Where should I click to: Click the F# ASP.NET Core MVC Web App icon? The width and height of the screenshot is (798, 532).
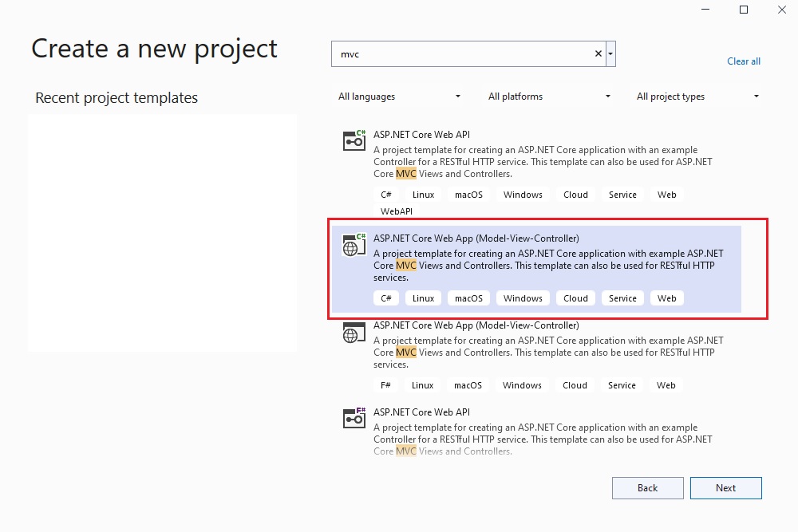point(354,333)
